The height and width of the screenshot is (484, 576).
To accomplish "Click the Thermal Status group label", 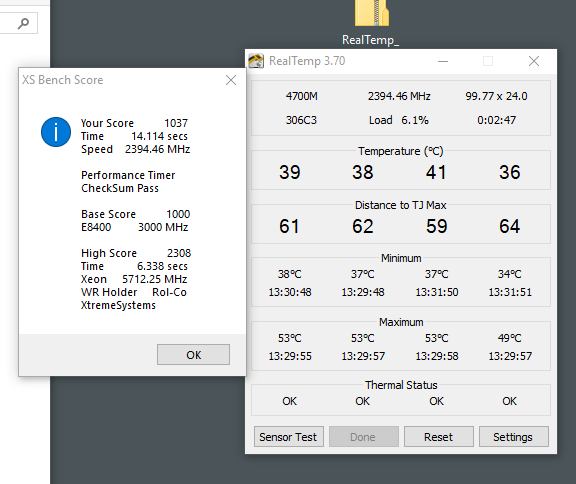I will tap(401, 385).
